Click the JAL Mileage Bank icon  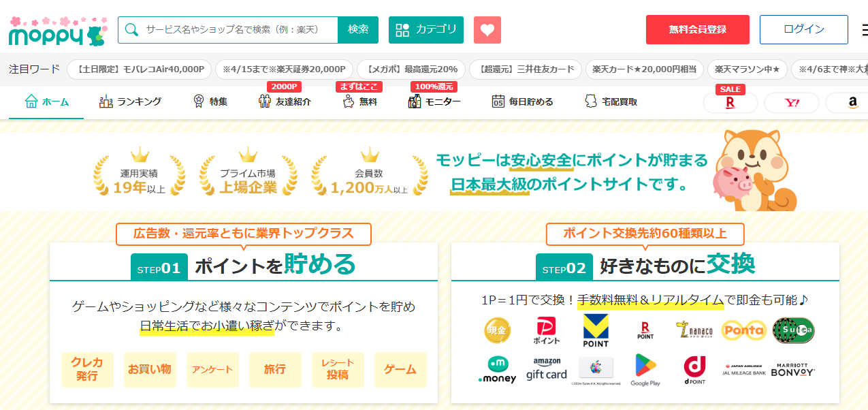click(744, 370)
